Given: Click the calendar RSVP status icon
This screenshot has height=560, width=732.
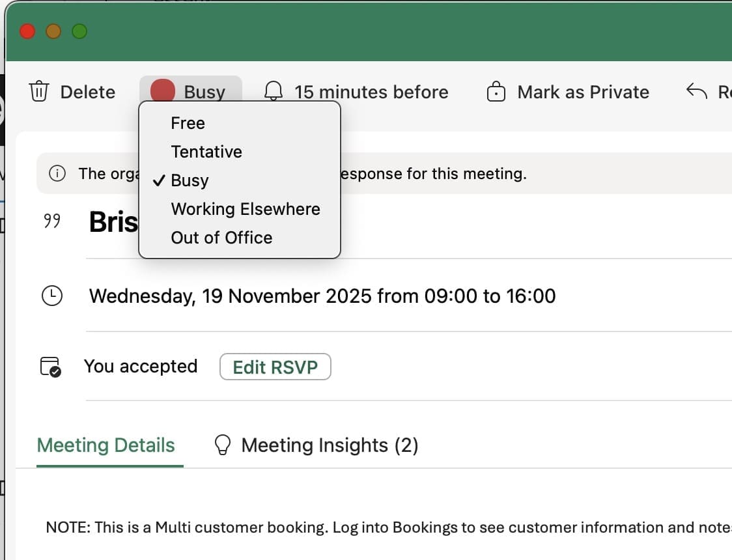Looking at the screenshot, I should pyautogui.click(x=51, y=367).
